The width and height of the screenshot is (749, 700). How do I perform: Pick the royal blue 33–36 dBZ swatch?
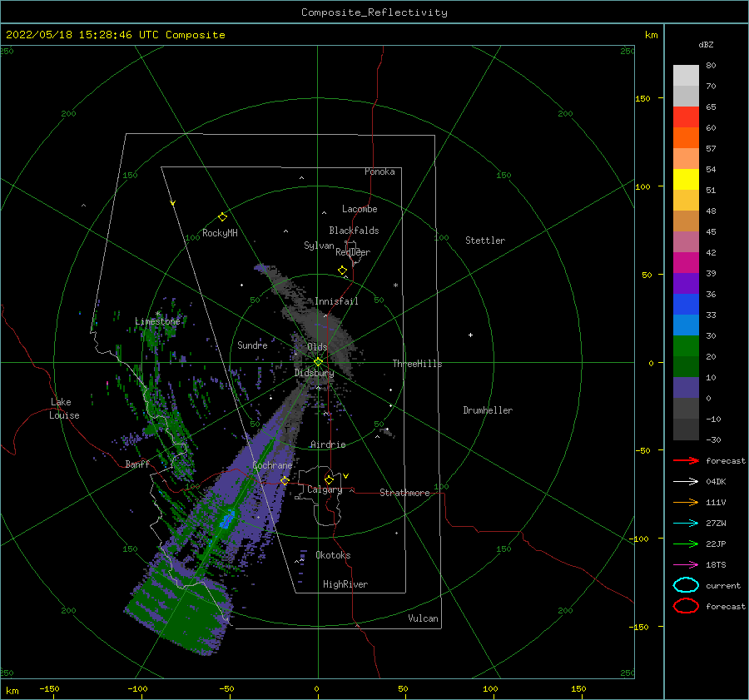(686, 305)
